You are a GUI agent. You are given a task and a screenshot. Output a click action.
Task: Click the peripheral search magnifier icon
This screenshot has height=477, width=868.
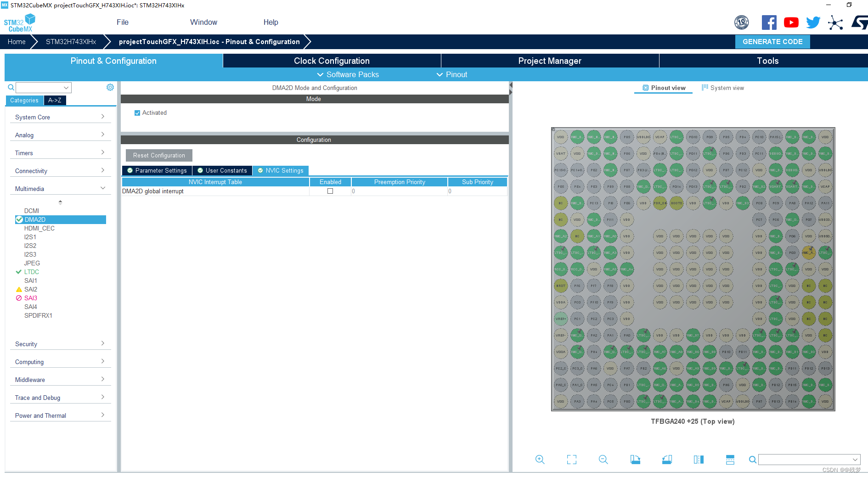click(11, 87)
